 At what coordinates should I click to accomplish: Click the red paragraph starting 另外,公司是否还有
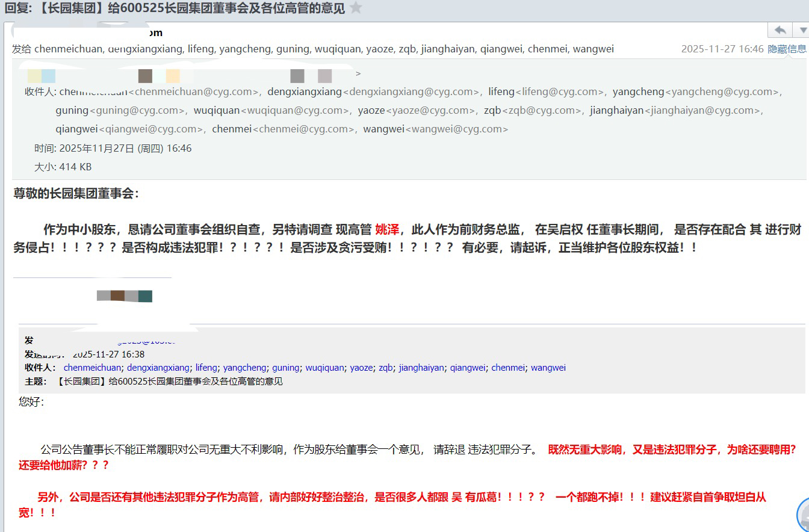pyautogui.click(x=392, y=505)
